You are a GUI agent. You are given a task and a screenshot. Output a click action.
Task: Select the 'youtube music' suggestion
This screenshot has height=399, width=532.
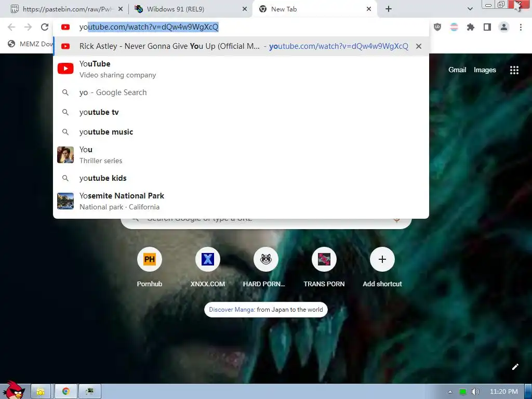(x=241, y=131)
